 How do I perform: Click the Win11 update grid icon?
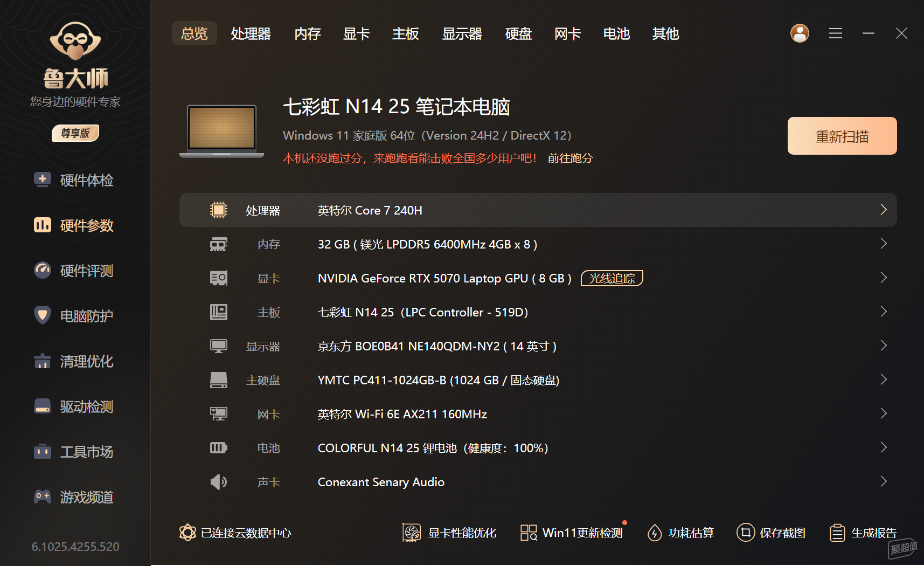pos(529,533)
